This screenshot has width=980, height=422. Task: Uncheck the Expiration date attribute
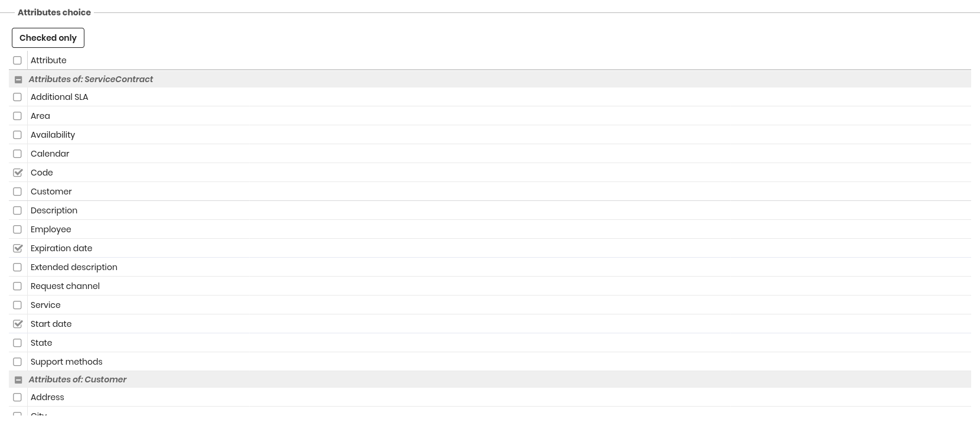18,248
